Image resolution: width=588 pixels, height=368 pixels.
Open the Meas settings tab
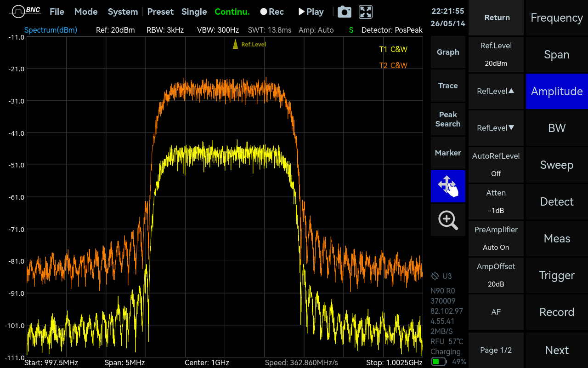[x=557, y=238]
